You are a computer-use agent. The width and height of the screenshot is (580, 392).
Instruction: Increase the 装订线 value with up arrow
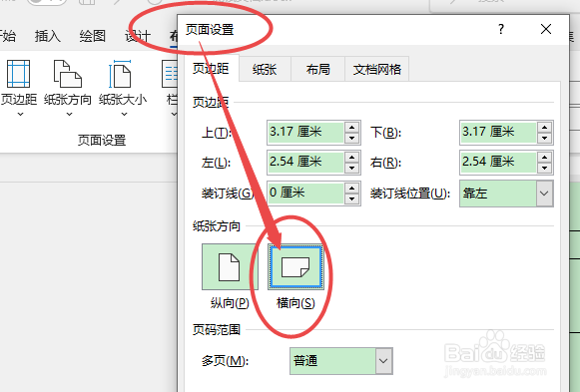tap(351, 188)
